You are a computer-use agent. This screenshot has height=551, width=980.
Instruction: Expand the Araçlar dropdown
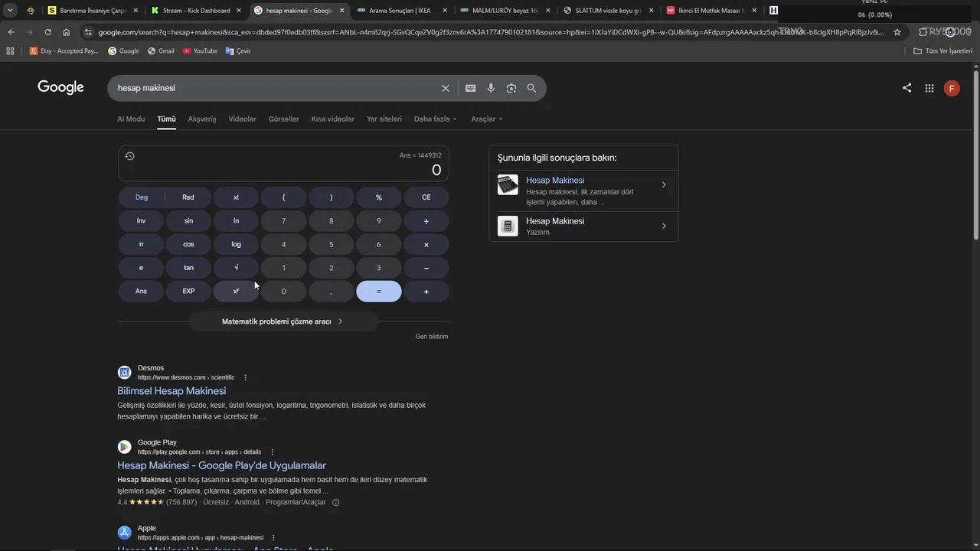pyautogui.click(x=487, y=119)
